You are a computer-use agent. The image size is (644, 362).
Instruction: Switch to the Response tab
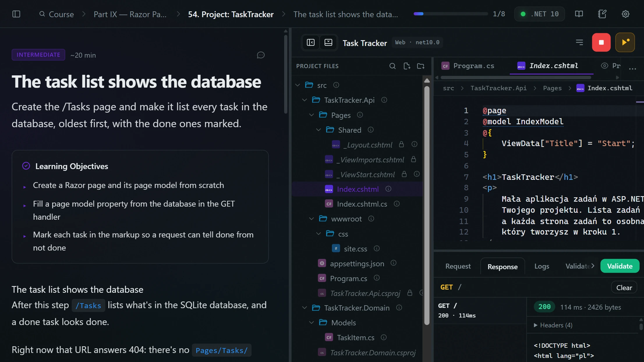(503, 267)
